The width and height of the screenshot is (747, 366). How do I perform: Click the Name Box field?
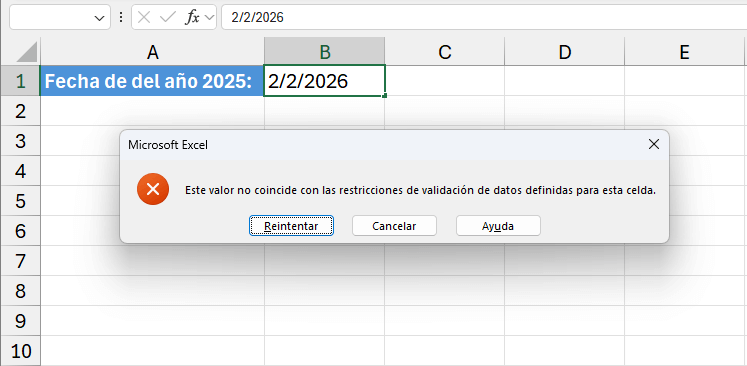(x=52, y=18)
